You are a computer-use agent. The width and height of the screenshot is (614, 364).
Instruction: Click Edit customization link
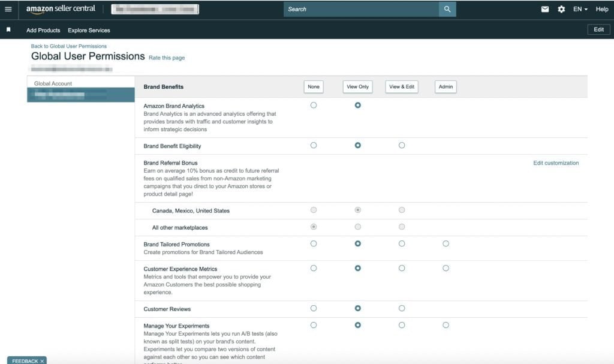click(x=556, y=163)
